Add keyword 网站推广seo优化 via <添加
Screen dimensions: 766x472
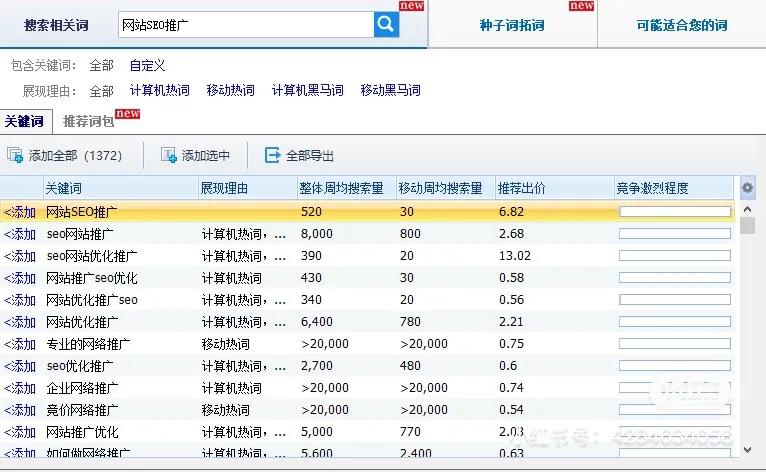20,278
